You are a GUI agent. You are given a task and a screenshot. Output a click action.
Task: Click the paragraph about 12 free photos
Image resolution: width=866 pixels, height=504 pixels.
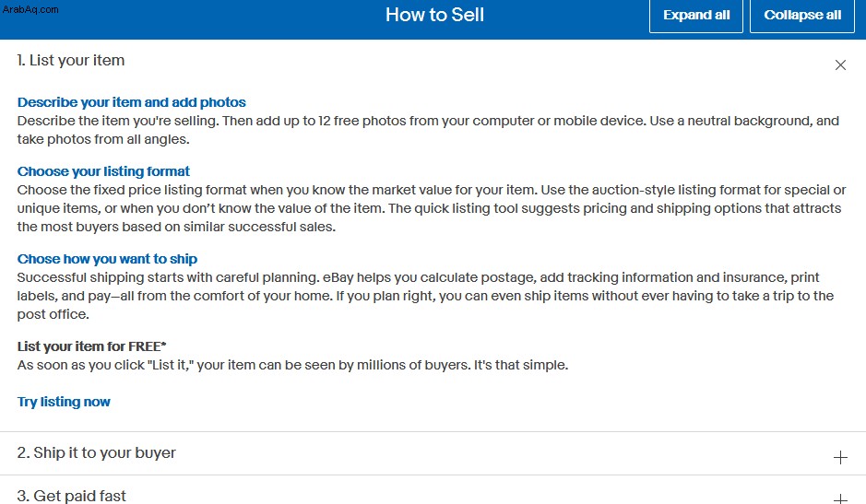tap(428, 130)
